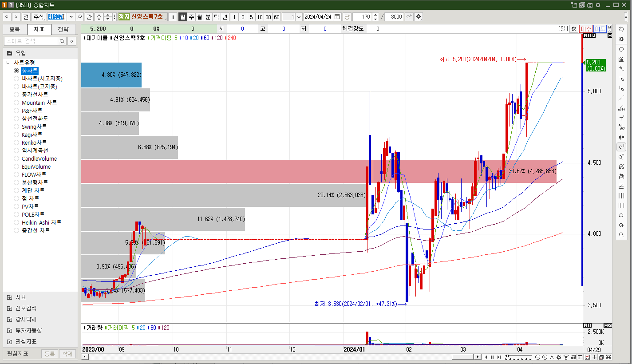632x364 pixels.
Task: Select the Mountain 차트 radio option
Action: (16, 103)
